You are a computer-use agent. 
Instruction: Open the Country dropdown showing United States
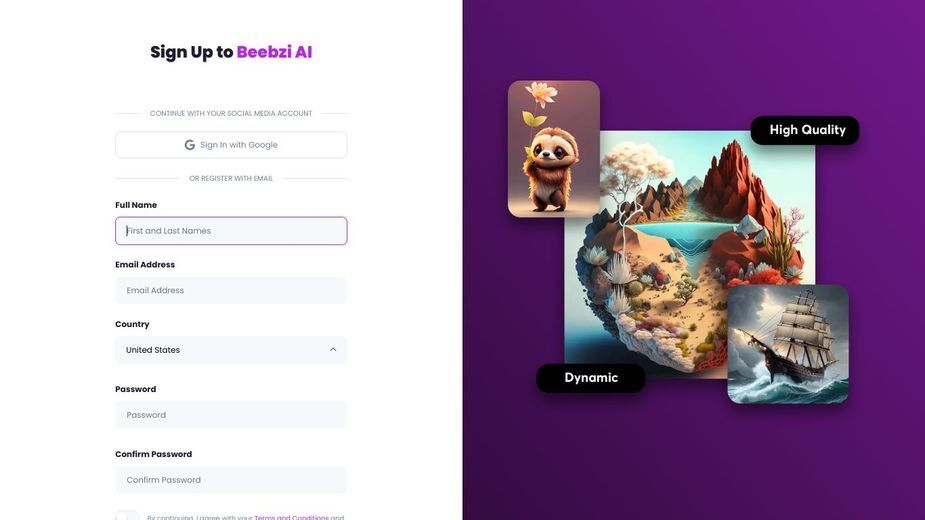pos(231,350)
